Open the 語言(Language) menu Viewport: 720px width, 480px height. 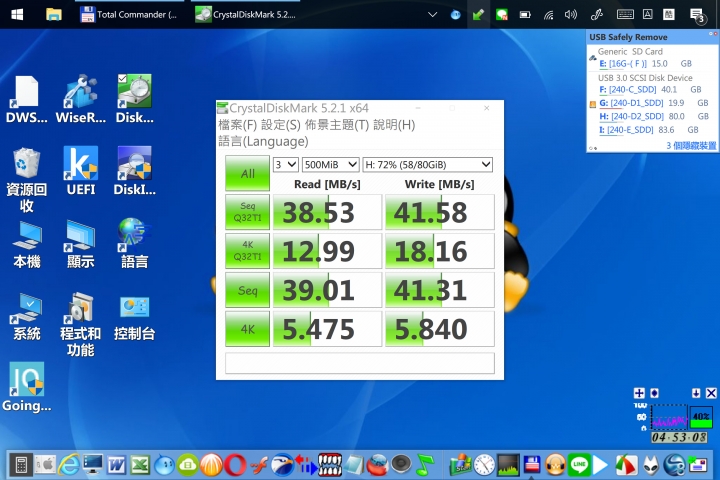click(263, 141)
